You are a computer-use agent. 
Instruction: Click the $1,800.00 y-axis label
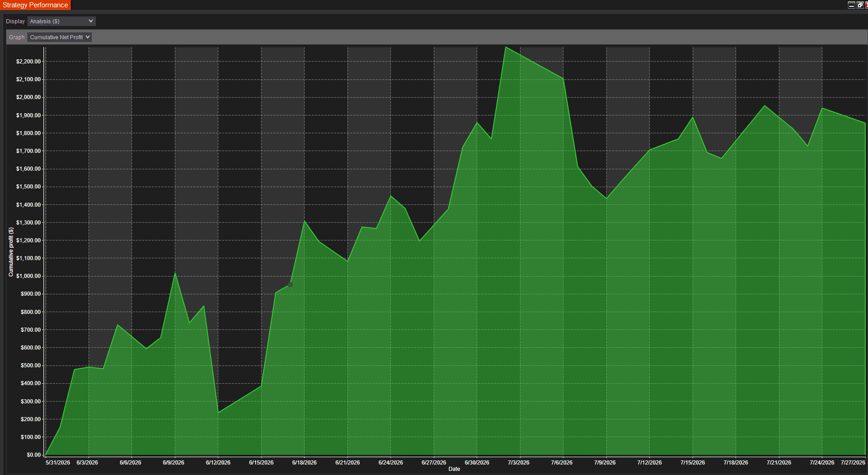pos(28,133)
